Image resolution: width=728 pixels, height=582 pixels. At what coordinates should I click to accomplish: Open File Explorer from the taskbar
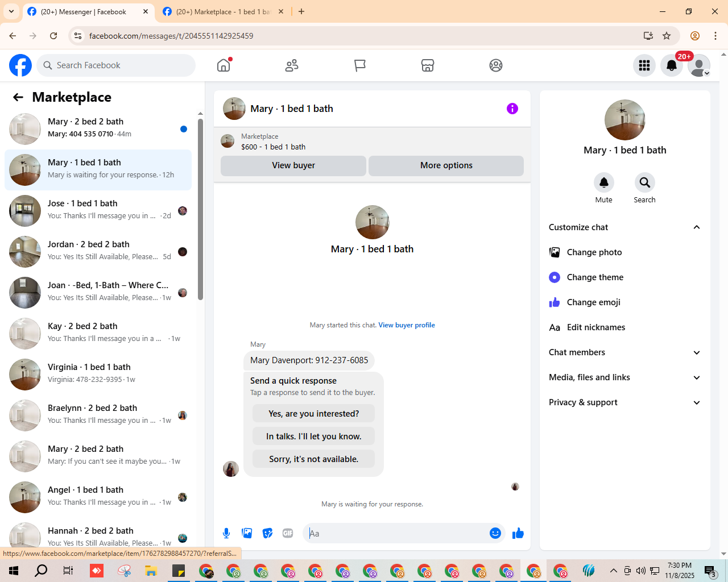pos(151,571)
